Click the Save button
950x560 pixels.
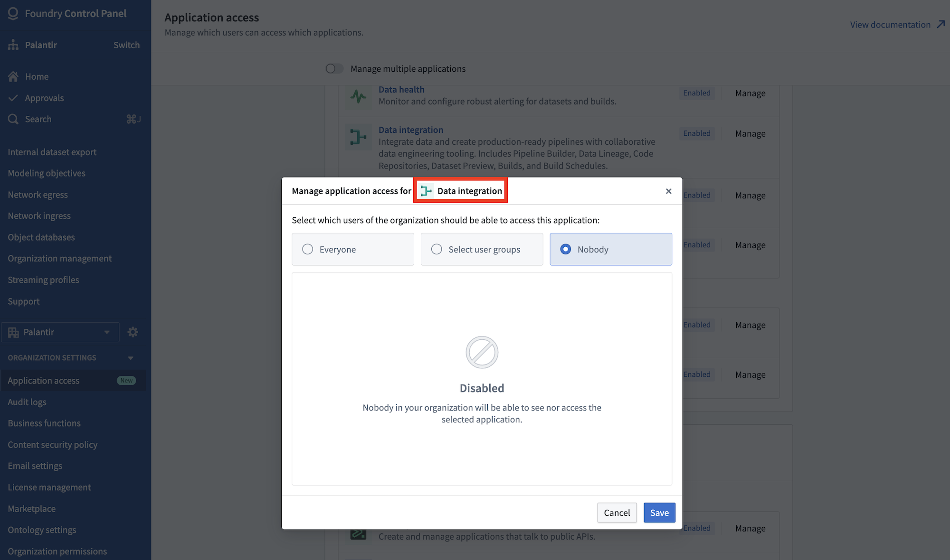659,513
